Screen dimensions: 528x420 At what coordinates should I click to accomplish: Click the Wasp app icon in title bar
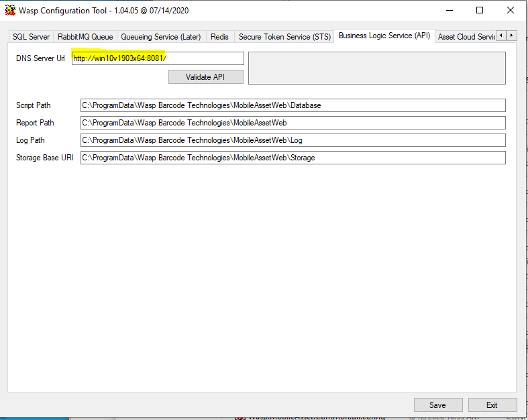coord(10,10)
